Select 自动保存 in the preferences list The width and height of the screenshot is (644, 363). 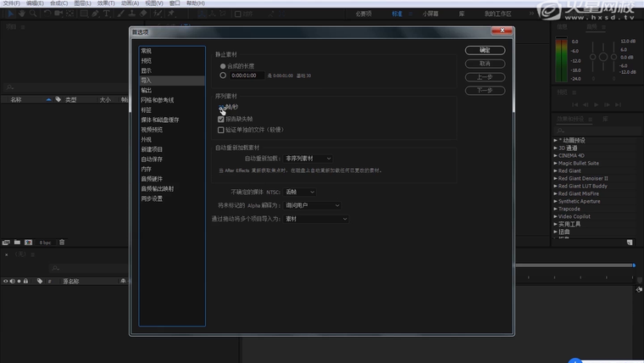coord(152,159)
